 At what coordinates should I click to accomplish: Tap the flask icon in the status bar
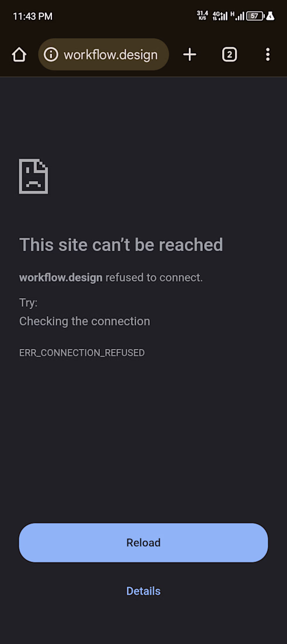pos(270,16)
